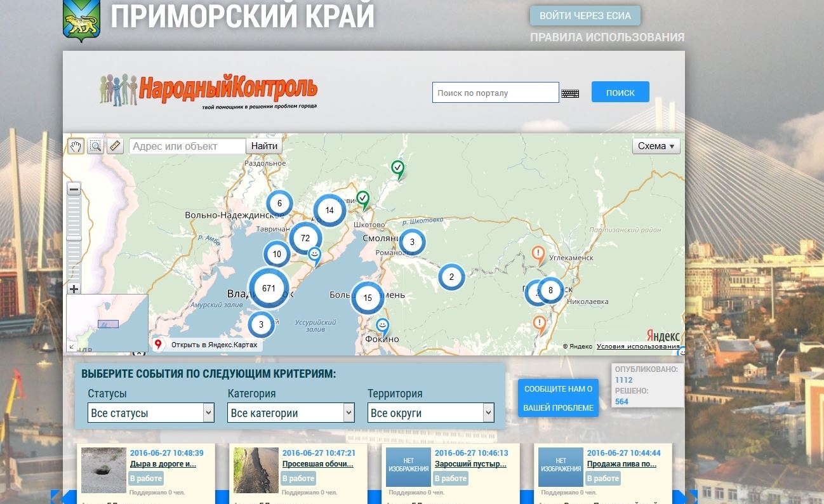Click the smiley marker at Фокино
824x504 pixels.
click(x=383, y=326)
